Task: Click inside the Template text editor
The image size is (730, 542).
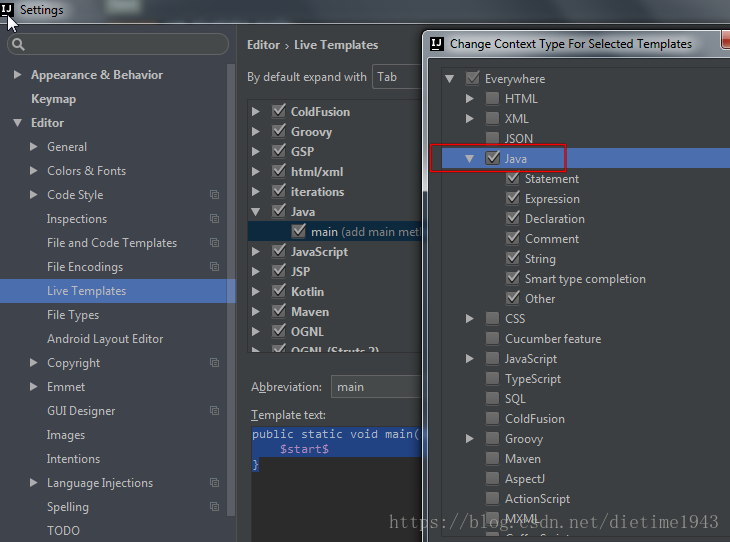Action: (336, 483)
